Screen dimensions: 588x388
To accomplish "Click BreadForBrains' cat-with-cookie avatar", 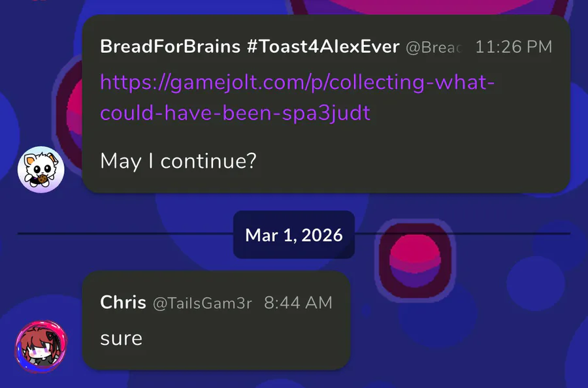I will pos(41,170).
